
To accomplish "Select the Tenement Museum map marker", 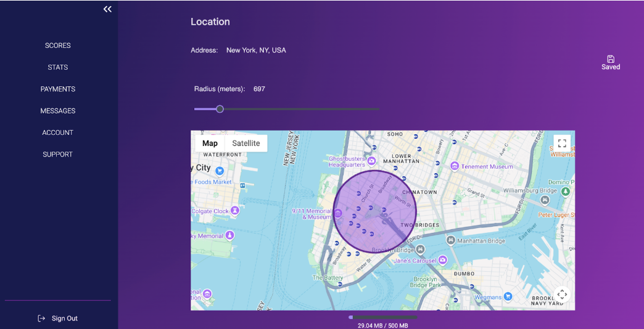I will (x=455, y=166).
